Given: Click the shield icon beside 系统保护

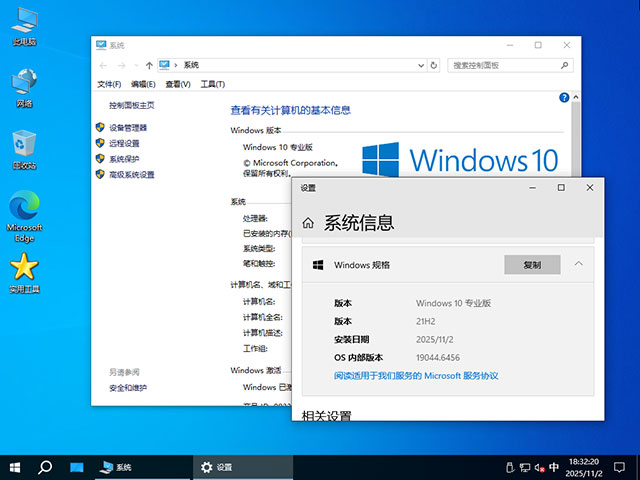Looking at the screenshot, I should coord(100,158).
